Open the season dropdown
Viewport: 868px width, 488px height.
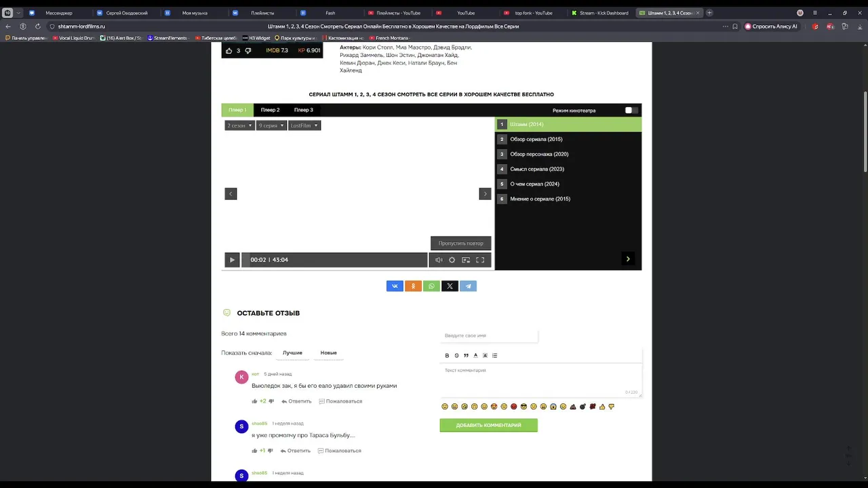[x=240, y=125]
